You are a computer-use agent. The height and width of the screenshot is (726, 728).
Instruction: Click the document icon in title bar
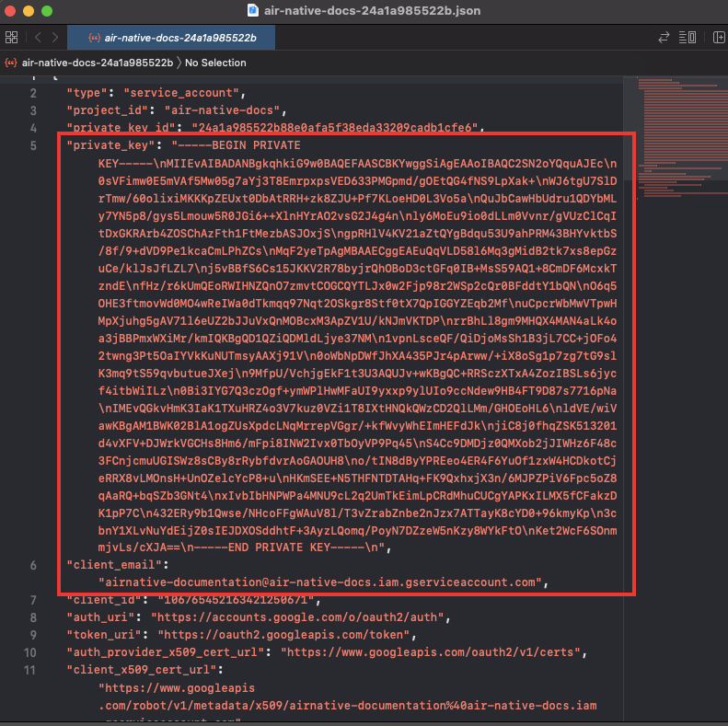coord(253,10)
